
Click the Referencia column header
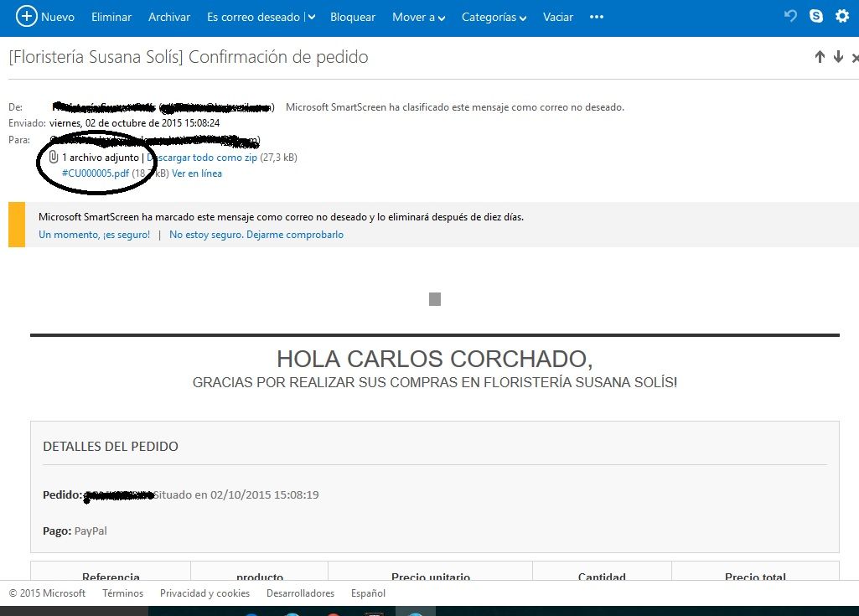coord(111,576)
